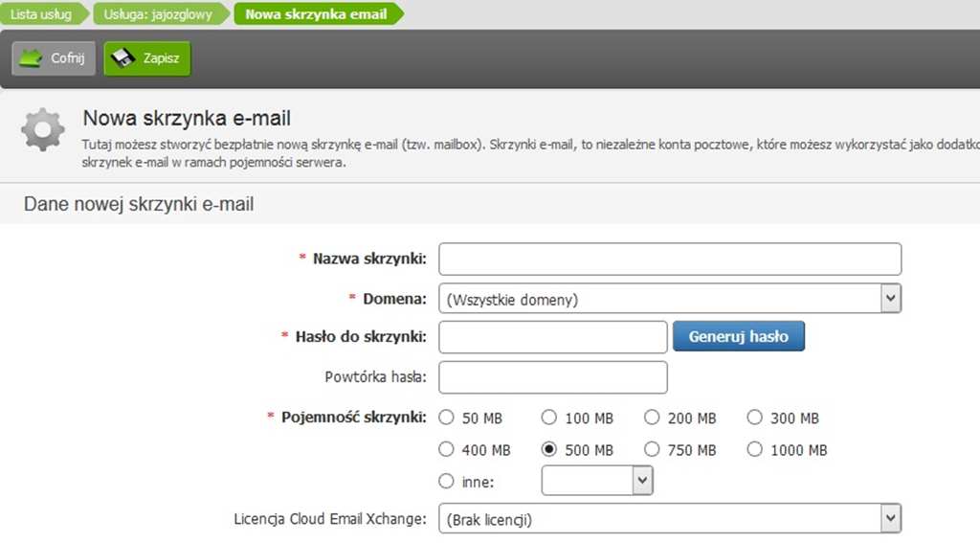Select the 50 MB mailbox capacity
Image resolution: width=980 pixels, height=543 pixels.
(x=446, y=418)
